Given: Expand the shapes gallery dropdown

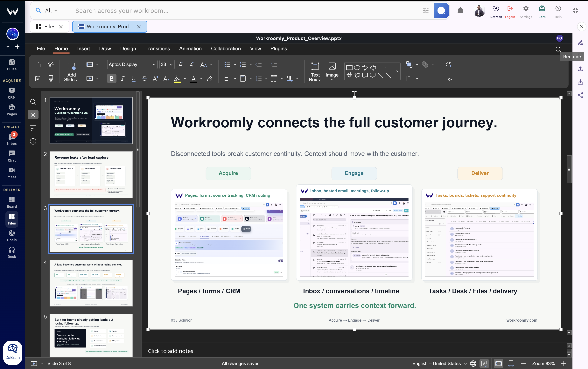Looking at the screenshot, I should (x=397, y=71).
